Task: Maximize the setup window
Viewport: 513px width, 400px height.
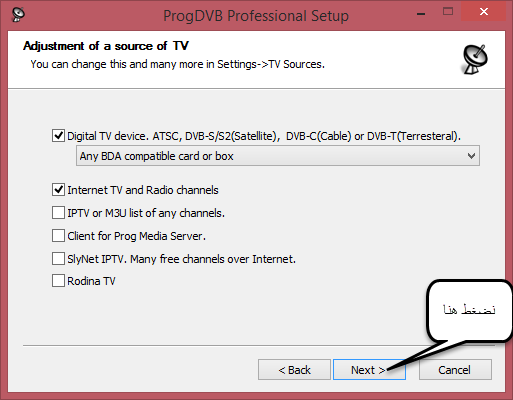Action: [x=448, y=12]
